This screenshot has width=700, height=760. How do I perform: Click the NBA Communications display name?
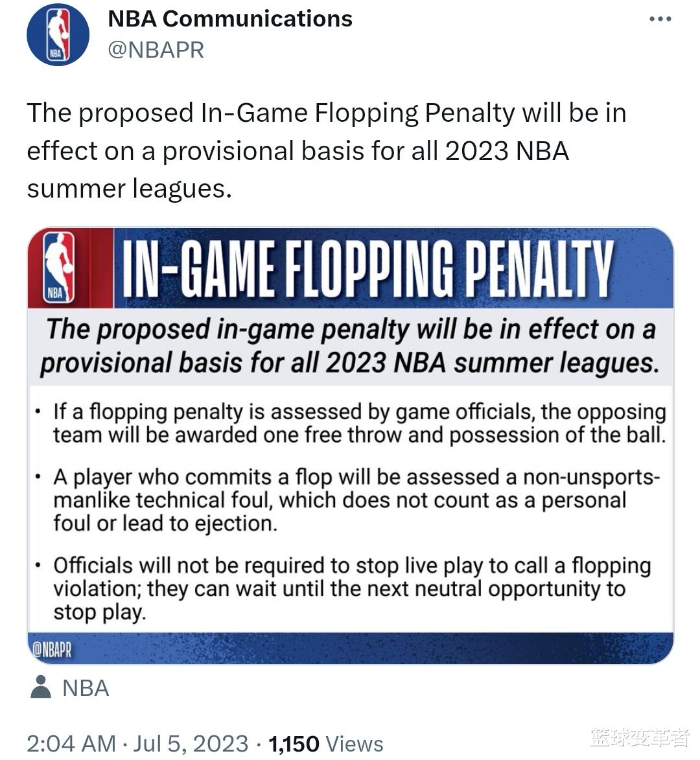(230, 19)
